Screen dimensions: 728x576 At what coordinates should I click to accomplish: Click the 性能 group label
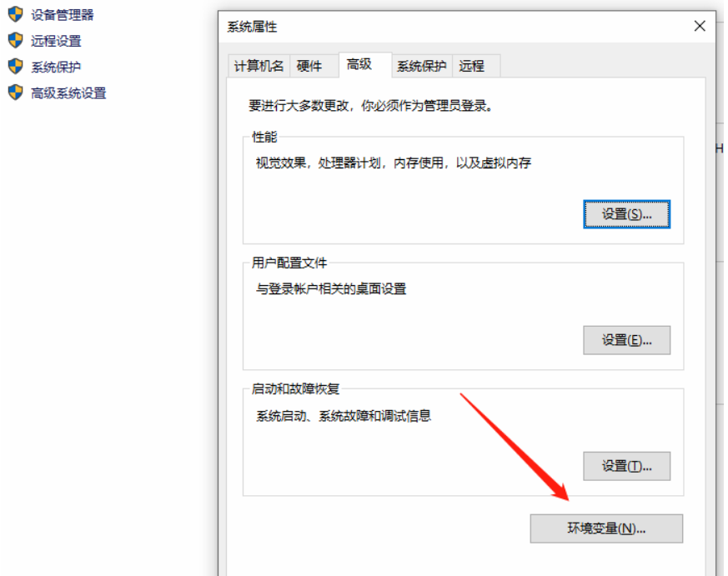[x=264, y=137]
